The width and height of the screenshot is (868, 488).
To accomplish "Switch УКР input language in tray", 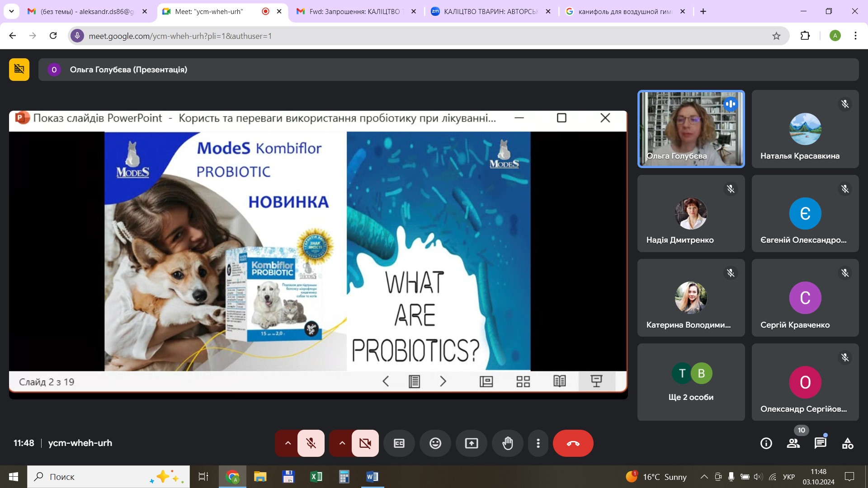I will pyautogui.click(x=788, y=477).
